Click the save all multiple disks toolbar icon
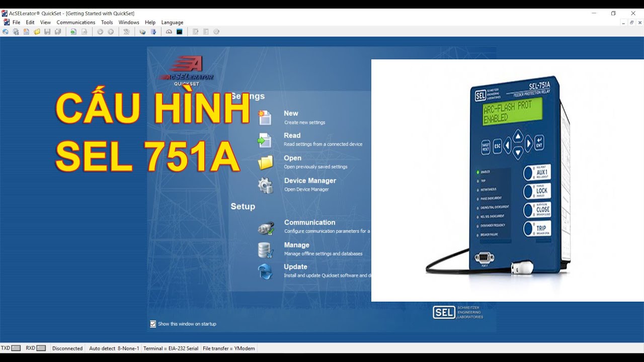 click(x=58, y=32)
